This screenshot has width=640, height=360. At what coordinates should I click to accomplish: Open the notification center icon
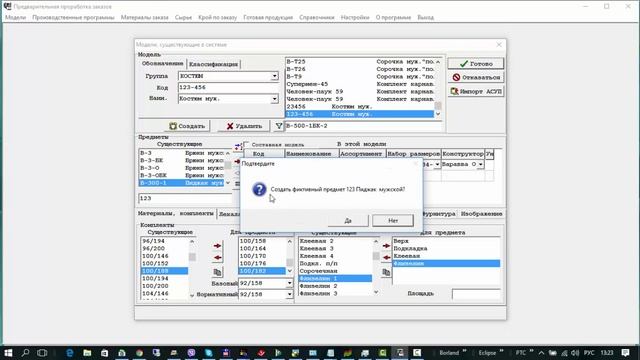point(626,353)
